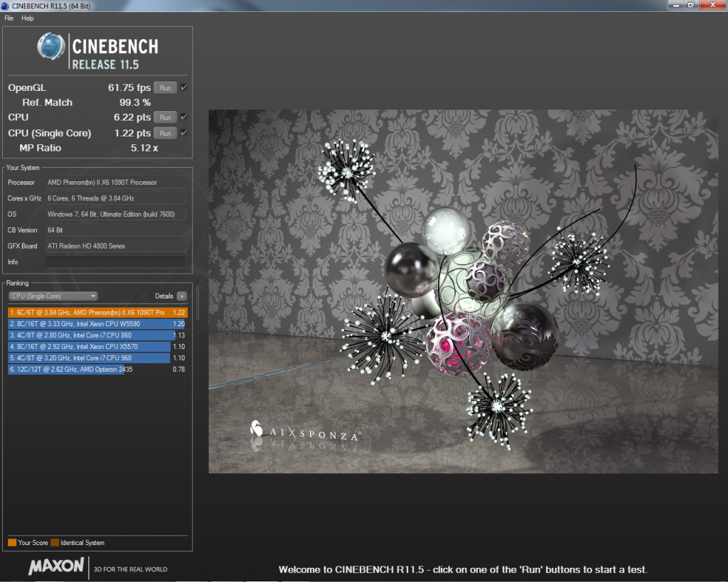The image size is (728, 582).
Task: Select the AMD Opteron 2435 ranking row
Action: click(x=97, y=370)
